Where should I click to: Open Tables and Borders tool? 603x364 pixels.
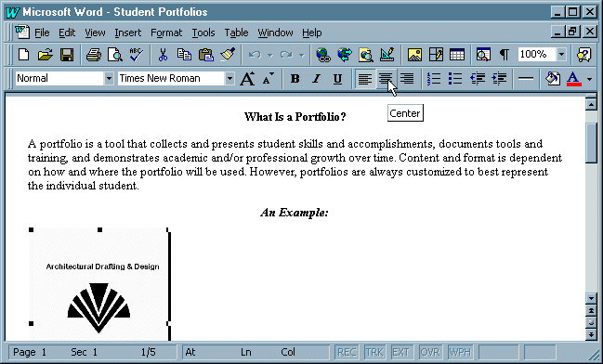point(436,55)
